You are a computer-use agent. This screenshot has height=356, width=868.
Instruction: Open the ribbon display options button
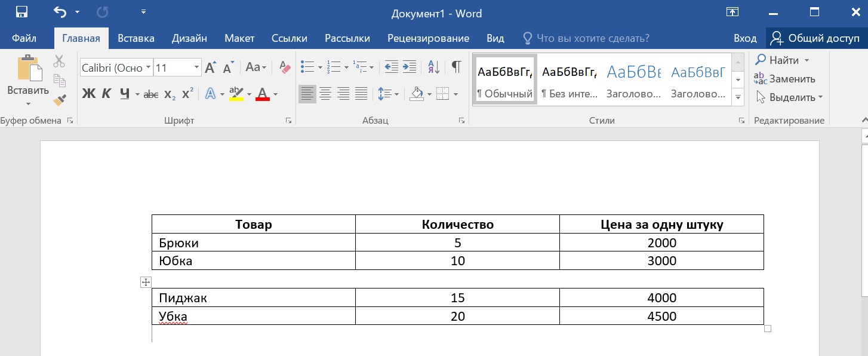pyautogui.click(x=732, y=12)
